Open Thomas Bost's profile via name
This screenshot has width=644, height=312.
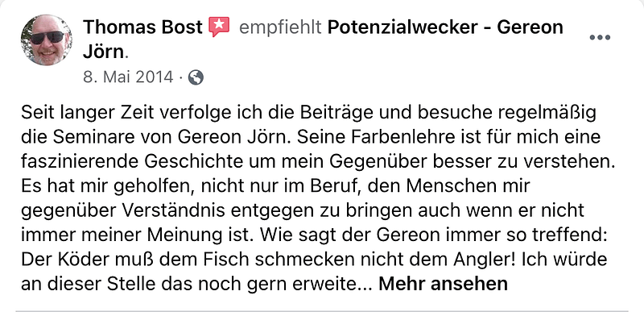coord(143,27)
